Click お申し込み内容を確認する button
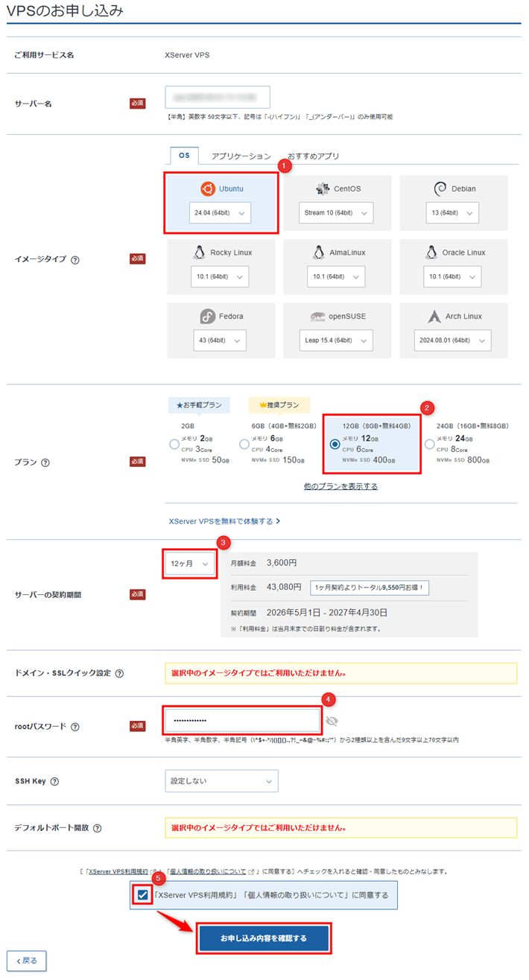The image size is (529, 980). 264,938
